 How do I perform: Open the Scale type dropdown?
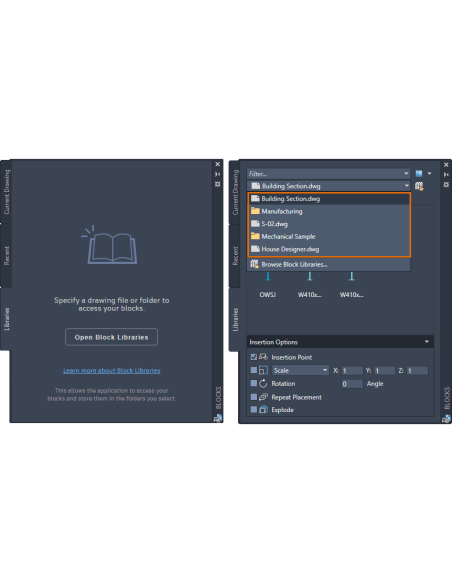tap(300, 370)
